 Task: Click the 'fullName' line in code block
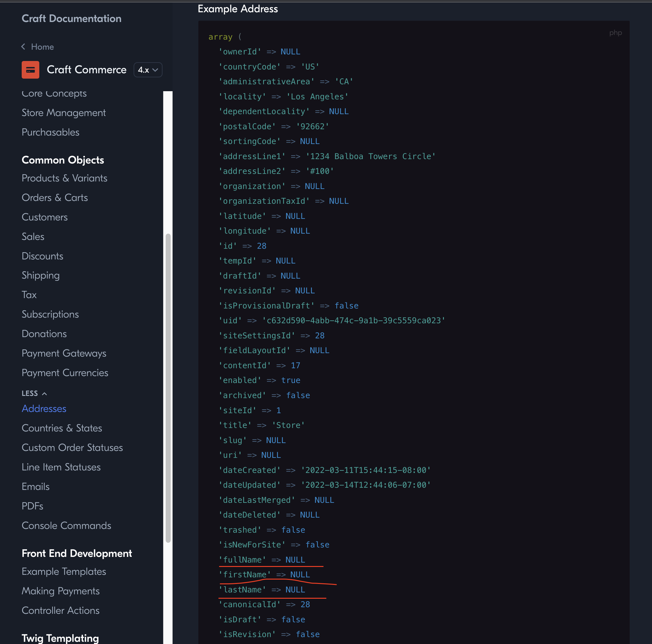[x=262, y=560]
